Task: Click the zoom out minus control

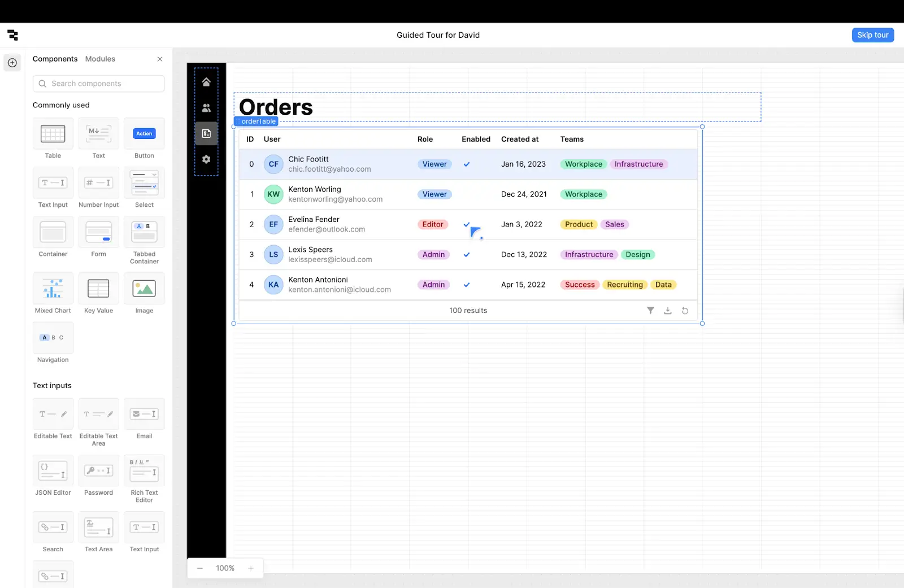Action: (199, 568)
